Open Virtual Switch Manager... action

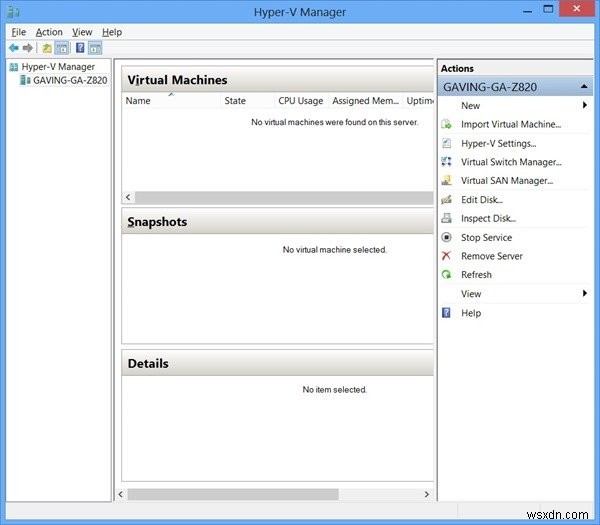point(511,162)
